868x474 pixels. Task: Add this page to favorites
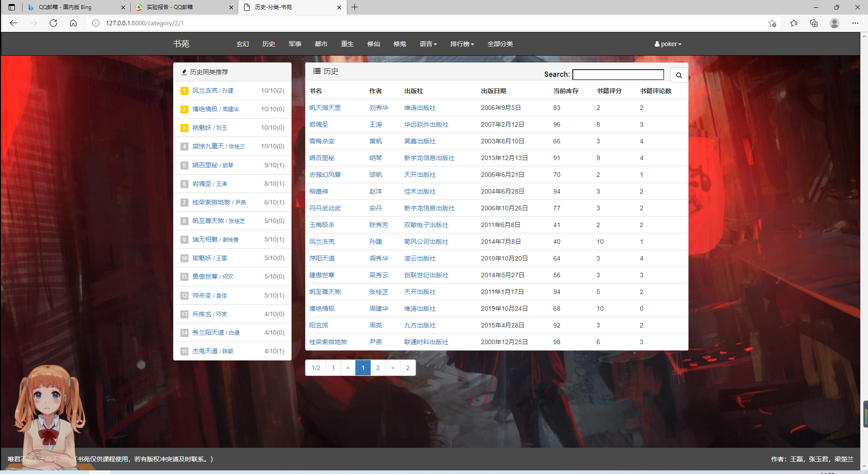point(772,23)
